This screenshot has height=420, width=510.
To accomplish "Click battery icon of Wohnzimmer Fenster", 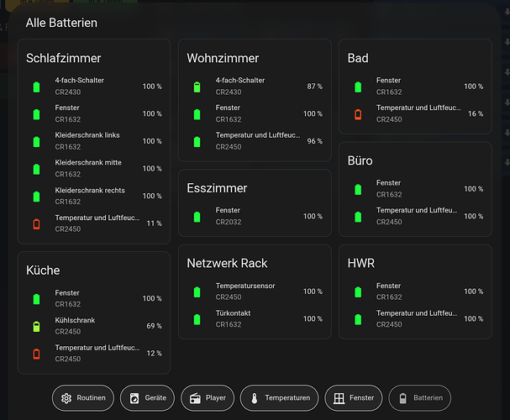I will (x=197, y=114).
